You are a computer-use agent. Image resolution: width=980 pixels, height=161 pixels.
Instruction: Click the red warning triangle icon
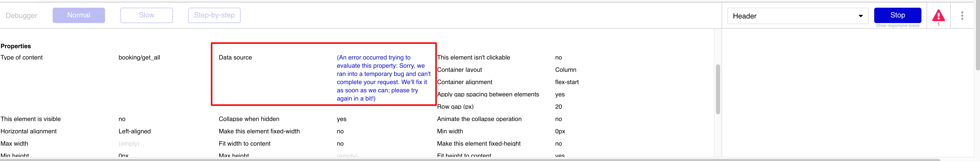coord(938,16)
